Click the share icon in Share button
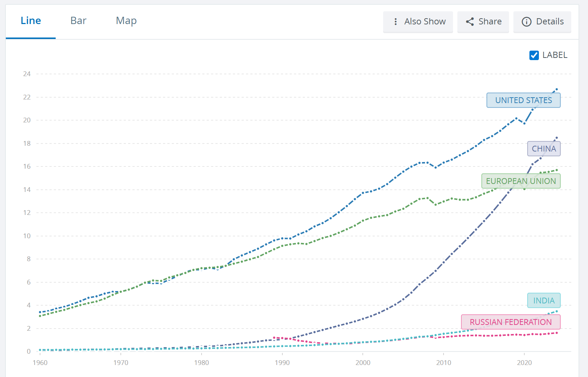 coord(470,22)
